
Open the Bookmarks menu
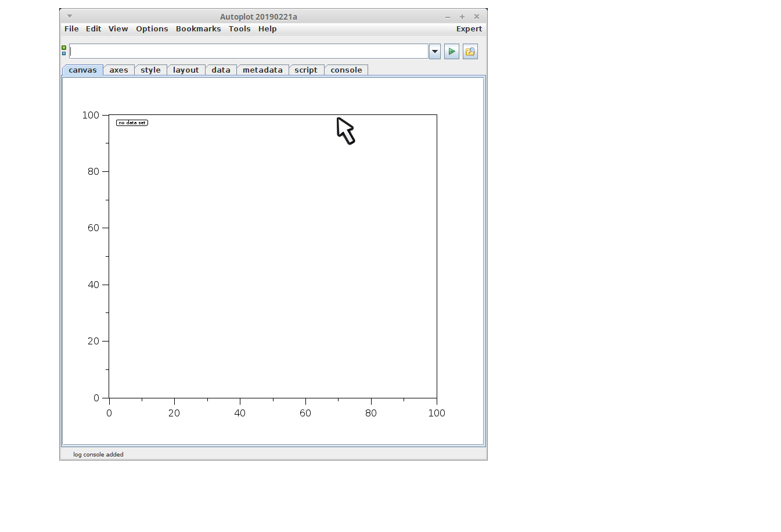198,29
